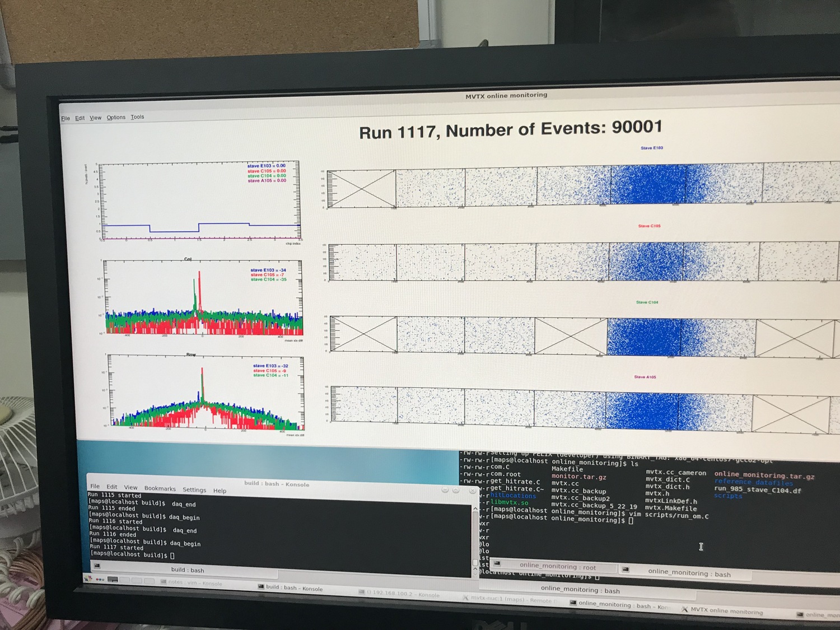This screenshot has width=840, height=630.
Task: Click 'Run 1116 ended' line in Konsole
Action: click(113, 534)
